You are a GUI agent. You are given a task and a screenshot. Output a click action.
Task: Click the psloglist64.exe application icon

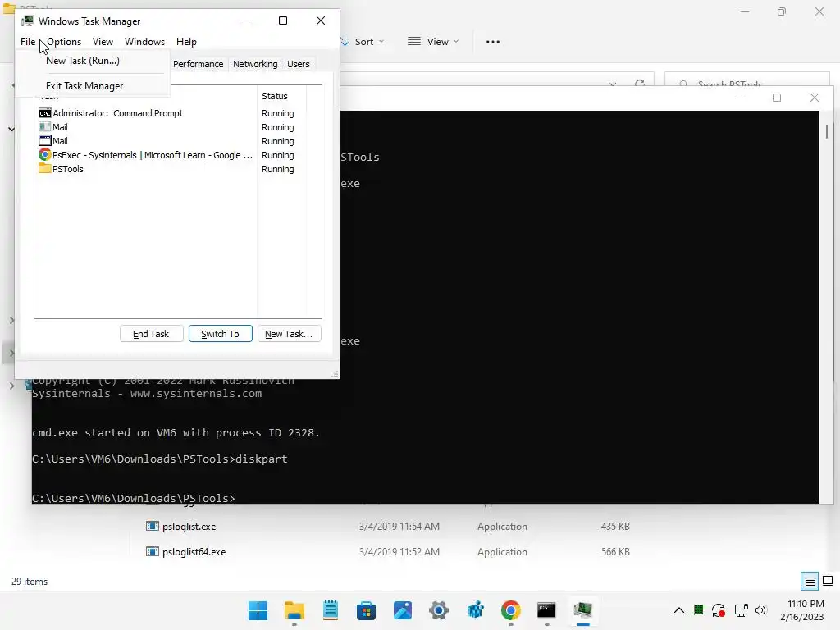(152, 551)
